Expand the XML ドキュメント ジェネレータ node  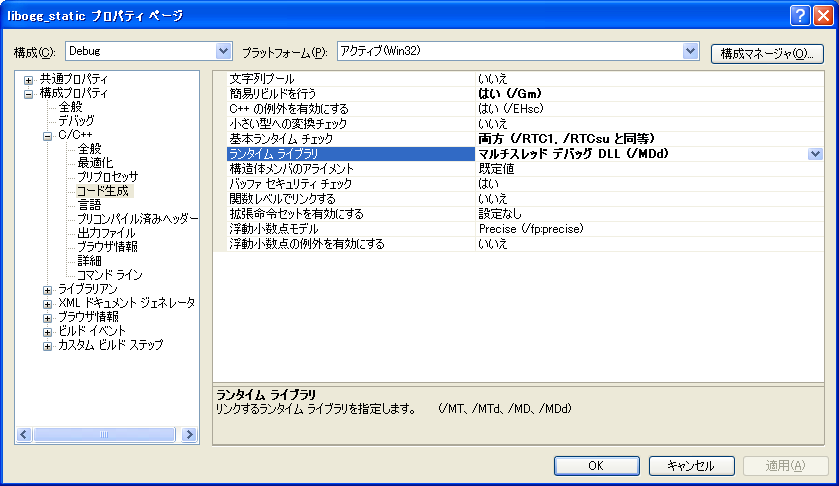pyautogui.click(x=47, y=303)
